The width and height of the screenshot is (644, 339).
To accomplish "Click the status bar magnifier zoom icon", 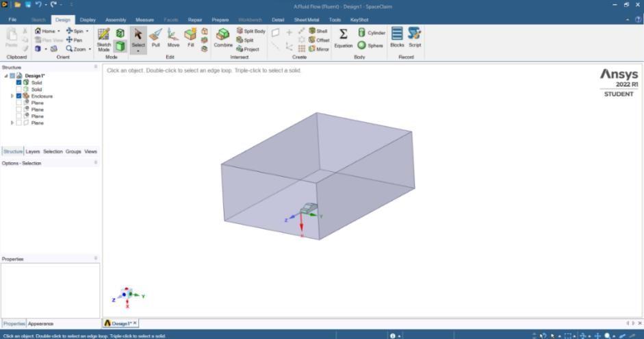I will pos(608,336).
